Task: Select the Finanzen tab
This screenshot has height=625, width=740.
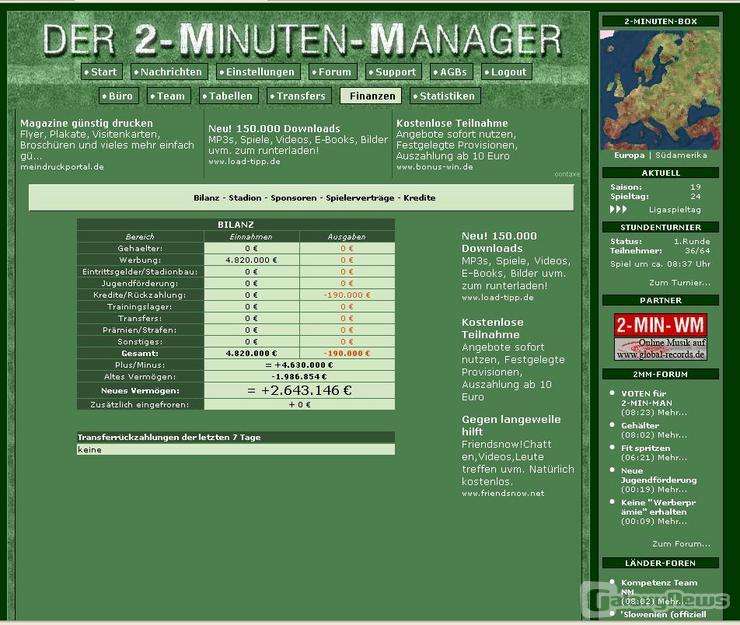Action: [x=371, y=96]
